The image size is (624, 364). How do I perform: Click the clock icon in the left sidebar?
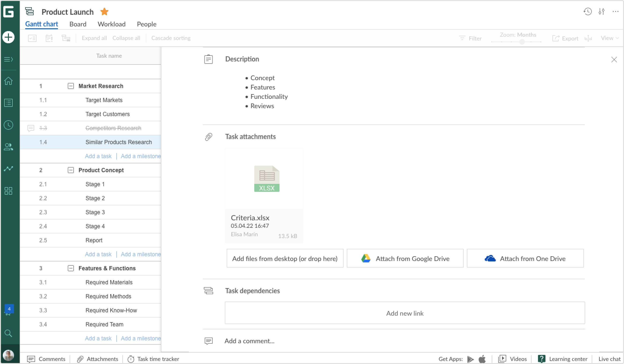click(8, 125)
